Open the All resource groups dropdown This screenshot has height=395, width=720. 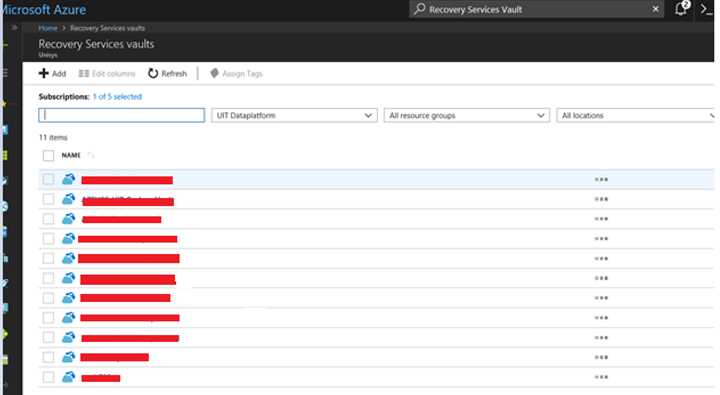point(467,115)
